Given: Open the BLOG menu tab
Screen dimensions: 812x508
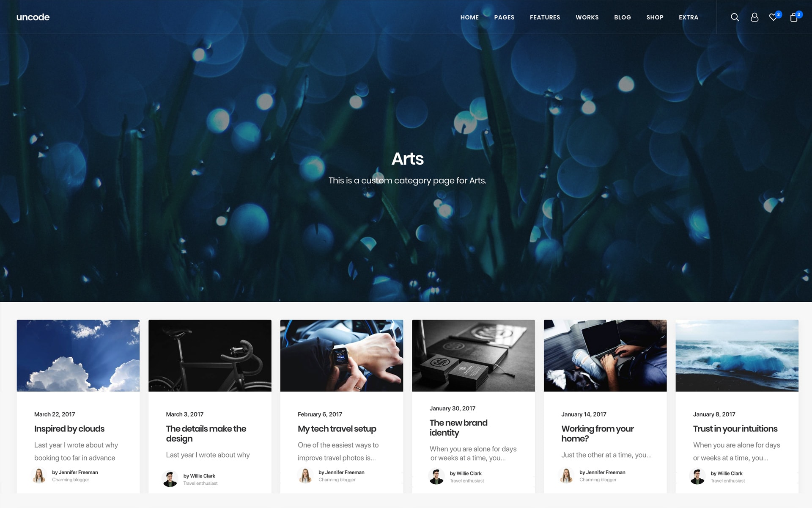Looking at the screenshot, I should 622,17.
